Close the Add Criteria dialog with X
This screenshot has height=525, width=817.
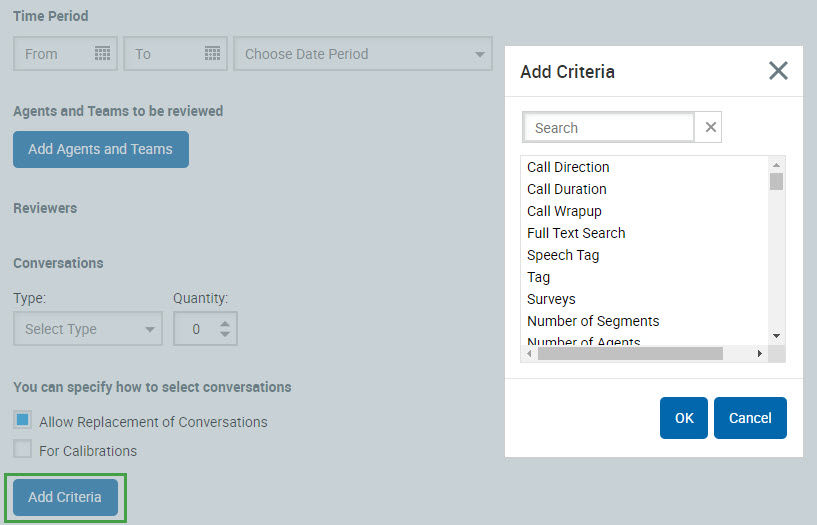[777, 71]
